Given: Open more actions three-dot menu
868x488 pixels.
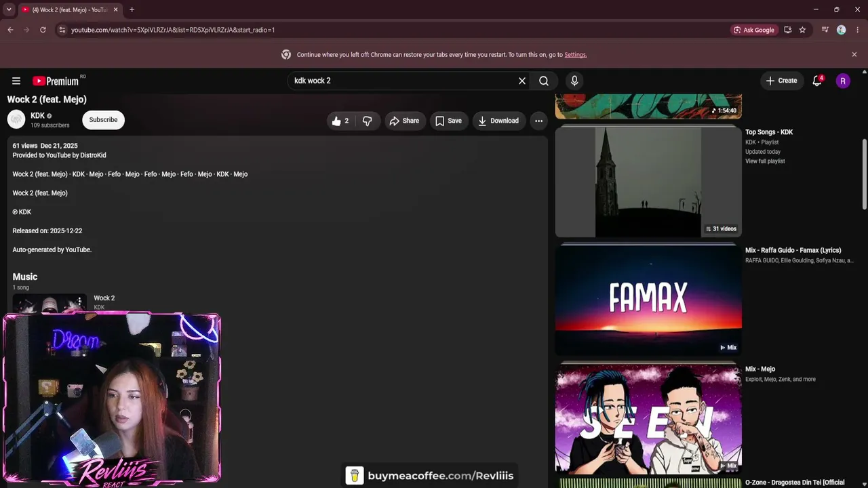Looking at the screenshot, I should (x=538, y=121).
